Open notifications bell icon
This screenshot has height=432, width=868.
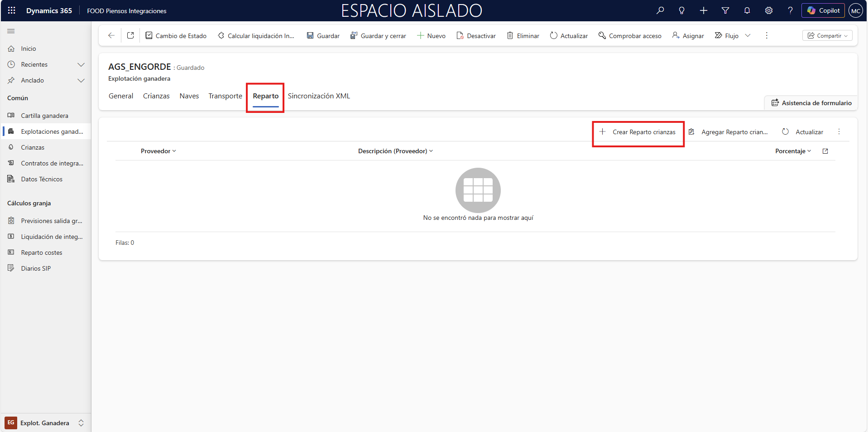point(747,10)
